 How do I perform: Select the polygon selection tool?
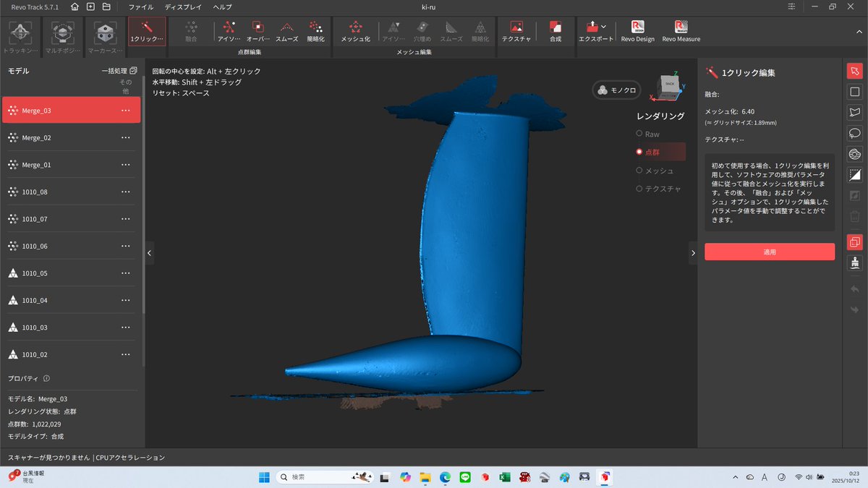[854, 113]
